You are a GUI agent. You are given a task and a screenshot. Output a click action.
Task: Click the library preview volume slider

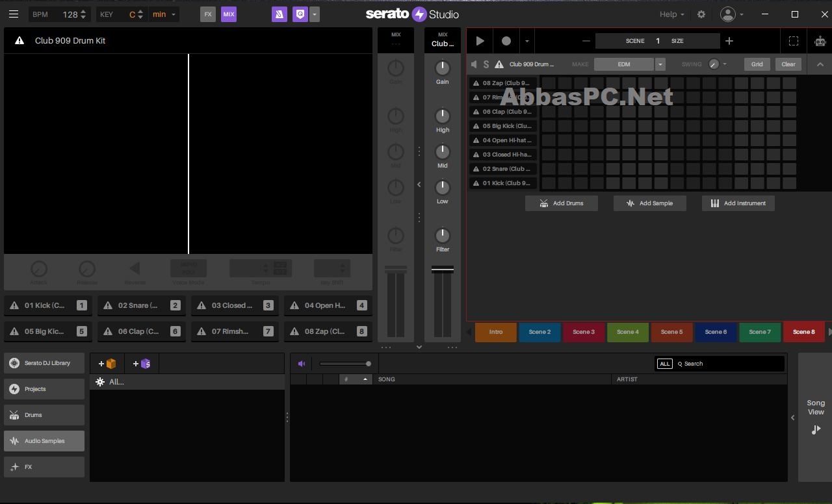[x=345, y=364]
